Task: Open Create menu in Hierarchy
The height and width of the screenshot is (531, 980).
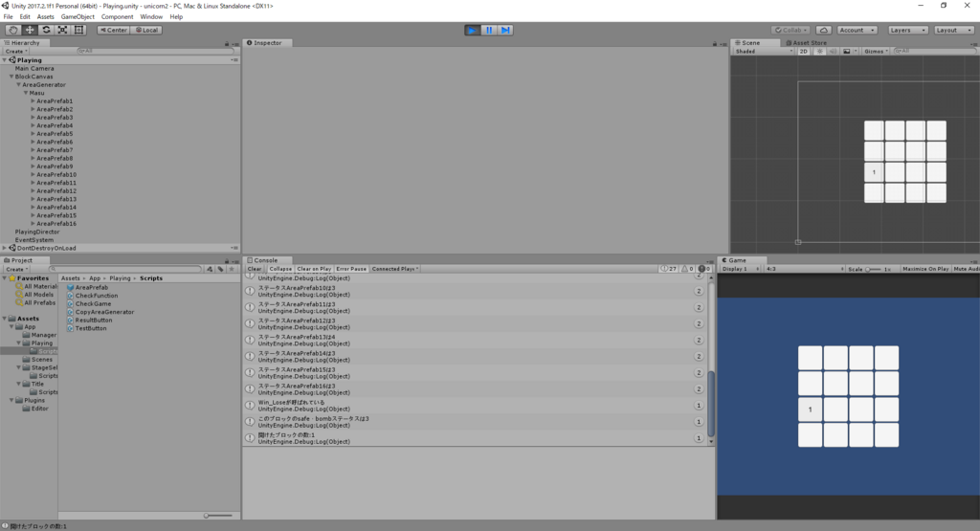Action: (x=16, y=52)
